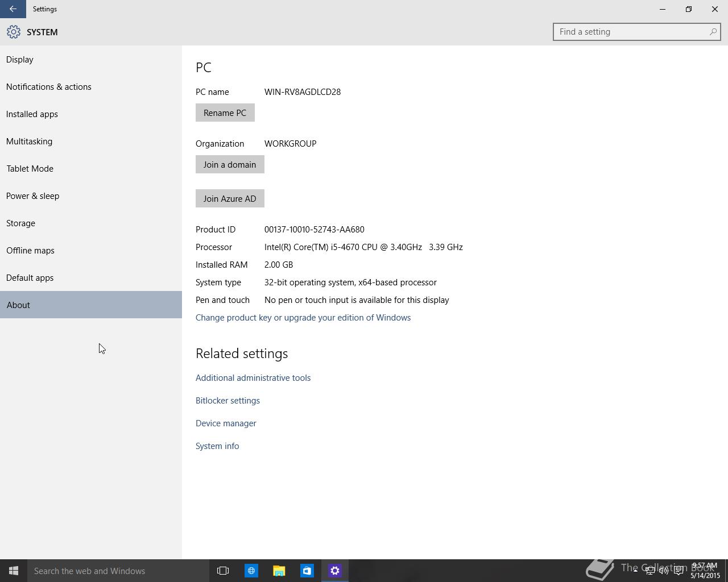
Task: Open the network tray icon
Action: [x=650, y=571]
